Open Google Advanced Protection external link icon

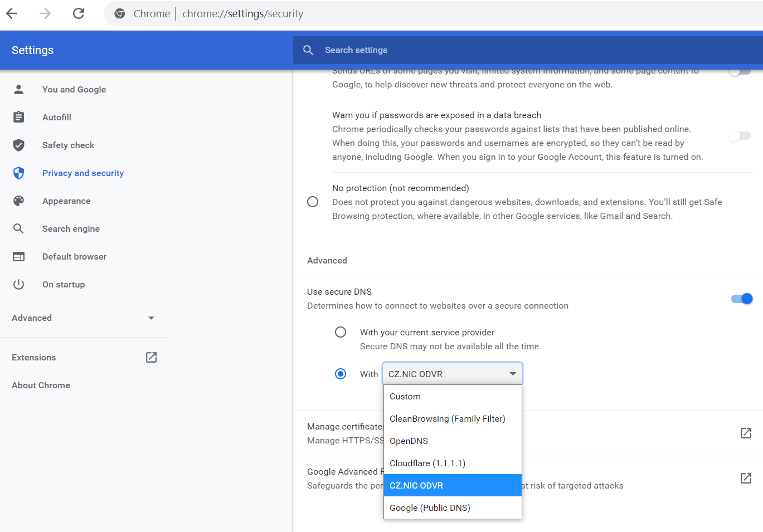pos(746,478)
